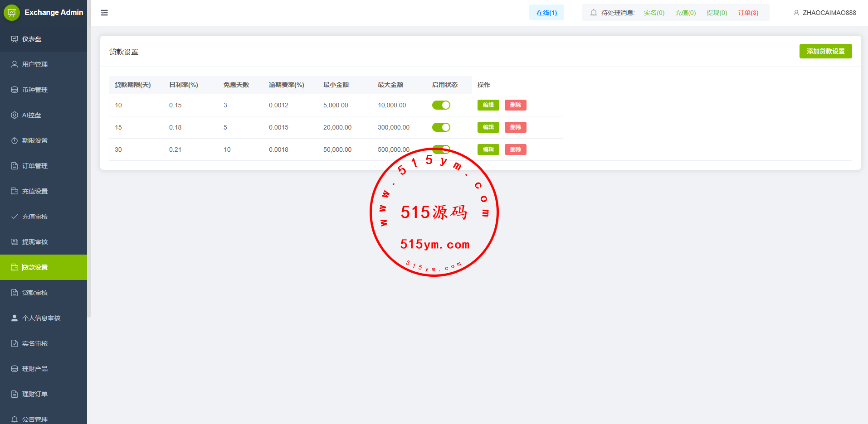The image size is (868, 424).
Task: Open 理财产品 in the sidebar
Action: point(35,369)
